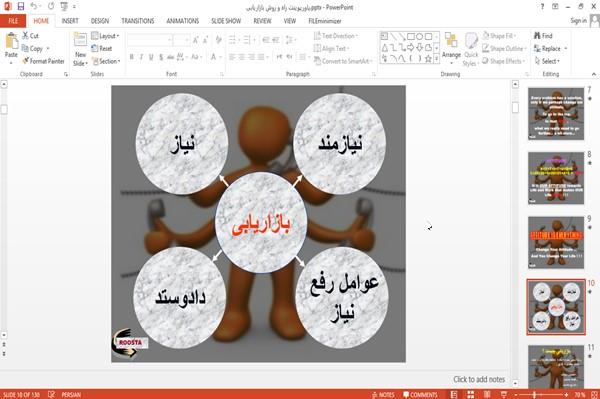600x399 pixels.
Task: Start Slide Show from status bar icon
Action: tap(504, 394)
